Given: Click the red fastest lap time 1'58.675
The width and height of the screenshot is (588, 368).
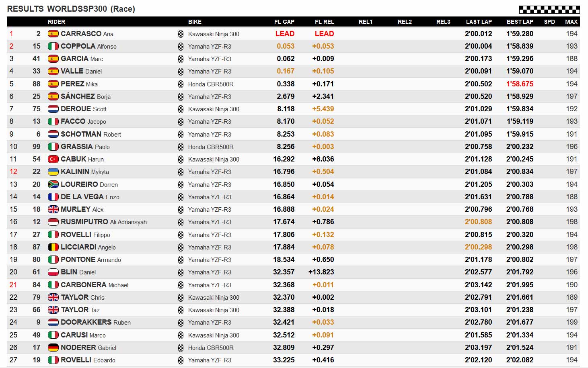Looking at the screenshot, I should (x=520, y=84).
